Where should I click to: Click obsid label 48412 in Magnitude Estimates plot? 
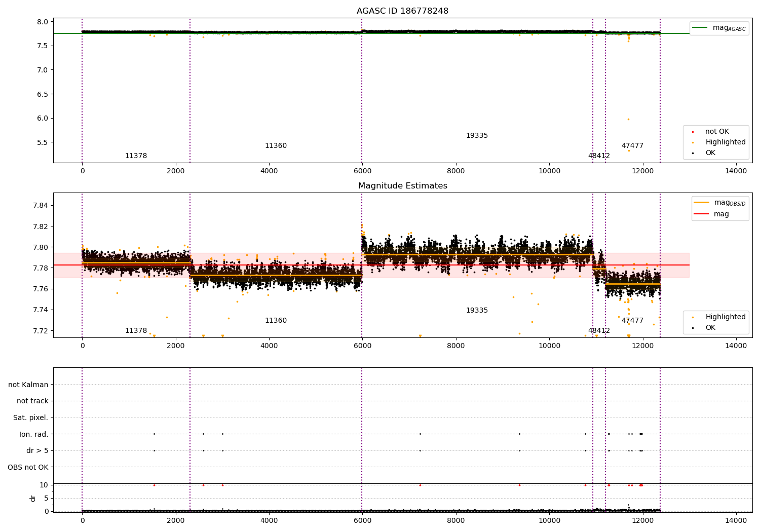[x=599, y=331]
